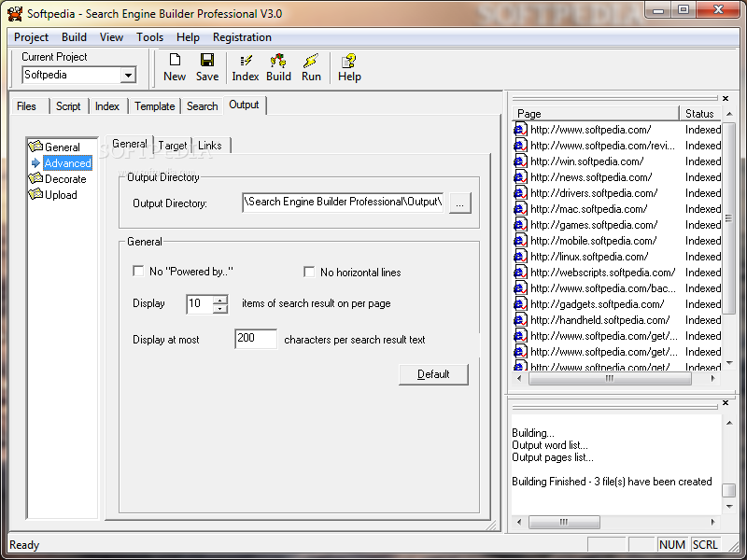Click the build log scroll left arrow

(519, 522)
